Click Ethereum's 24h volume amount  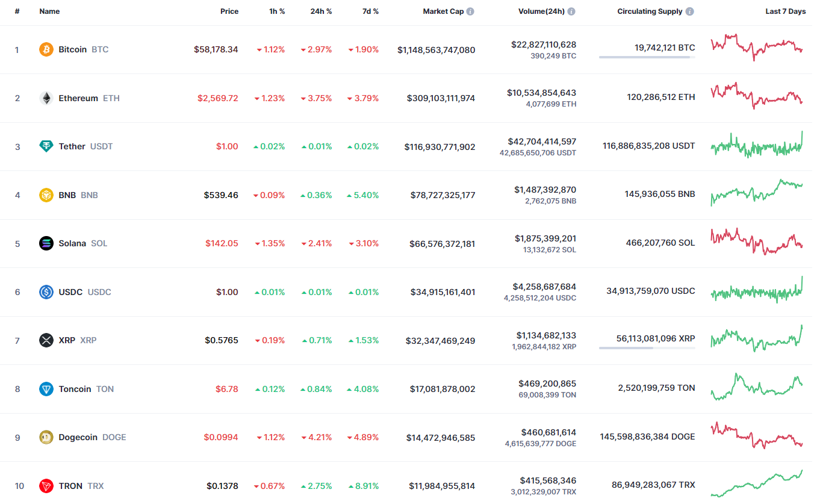541,93
